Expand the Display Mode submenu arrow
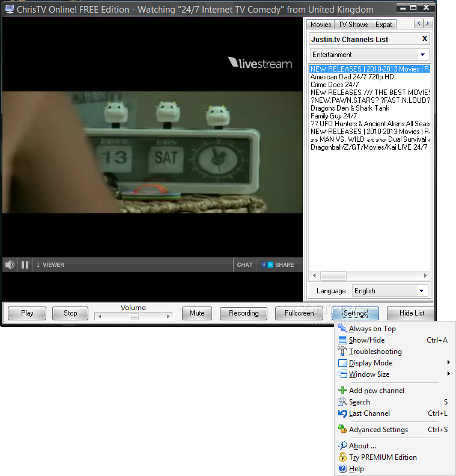456x476 pixels. click(x=448, y=362)
